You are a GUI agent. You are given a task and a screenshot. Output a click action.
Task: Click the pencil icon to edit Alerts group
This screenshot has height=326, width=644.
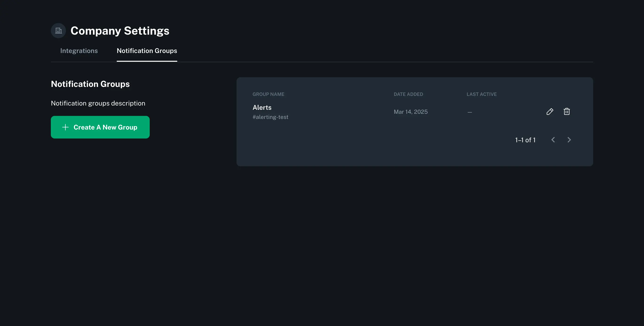click(550, 112)
